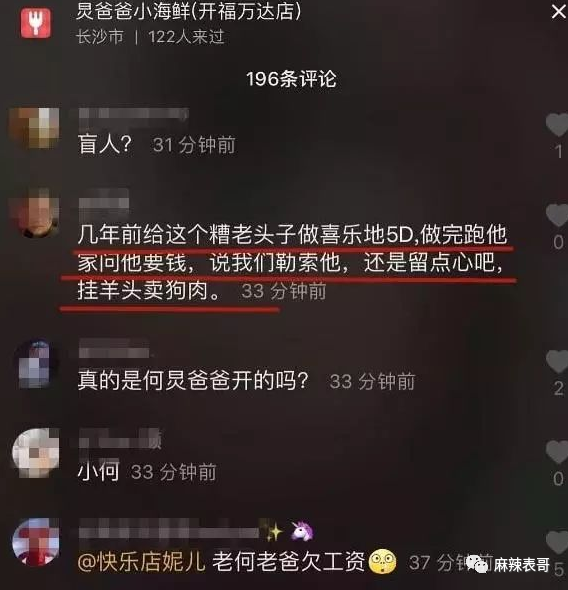Image resolution: width=568 pixels, height=590 pixels.
Task: Tap the 长沙市 location text
Action: pos(100,37)
